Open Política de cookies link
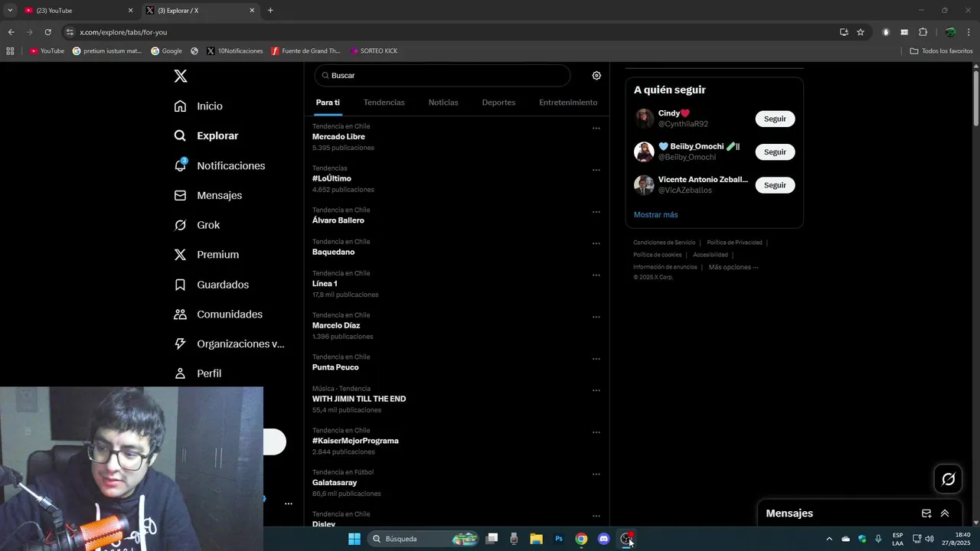This screenshot has width=980, height=551. (657, 255)
